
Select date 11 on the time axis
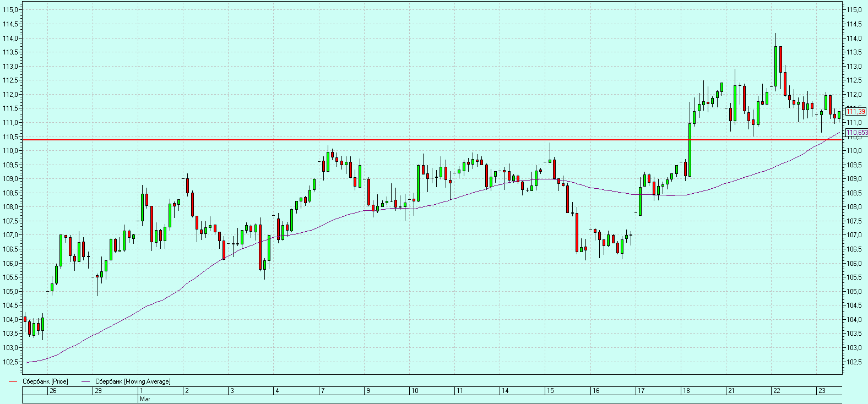coord(460,391)
